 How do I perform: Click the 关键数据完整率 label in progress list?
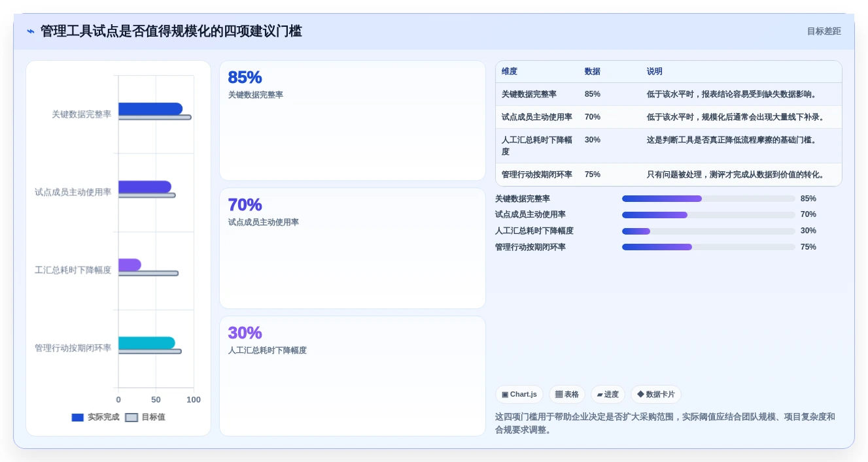click(523, 199)
